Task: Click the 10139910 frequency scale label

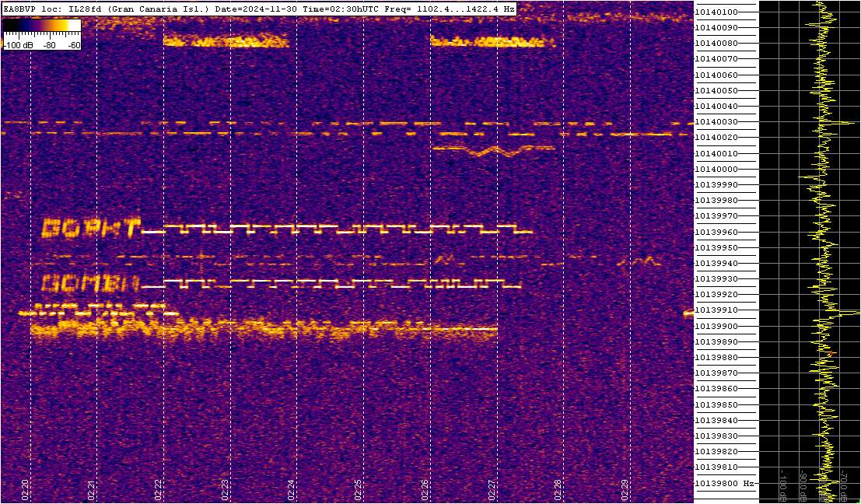Action: (716, 310)
